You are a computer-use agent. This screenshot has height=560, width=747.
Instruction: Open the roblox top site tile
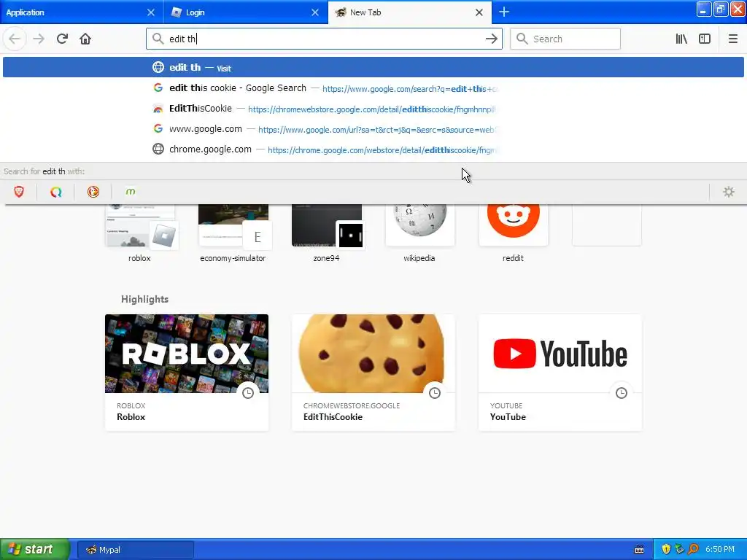point(139,233)
